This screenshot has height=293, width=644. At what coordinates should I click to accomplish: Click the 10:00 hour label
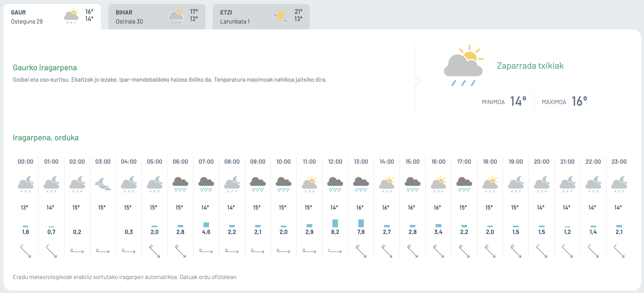(284, 162)
